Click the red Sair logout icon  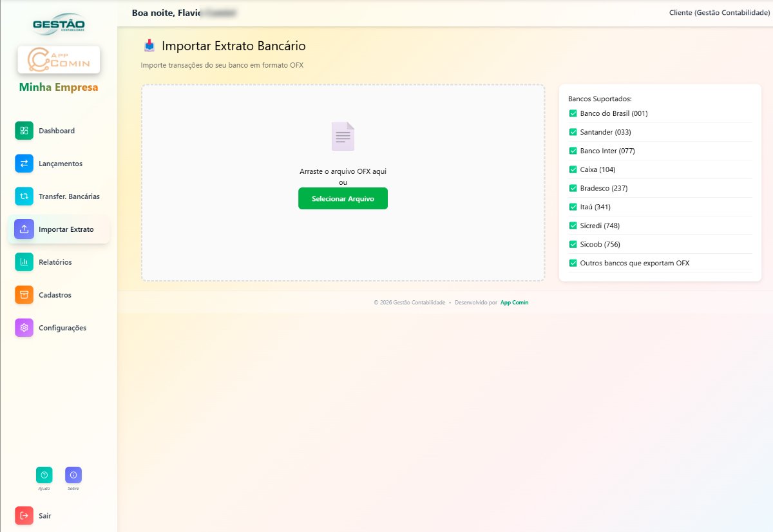point(24,516)
